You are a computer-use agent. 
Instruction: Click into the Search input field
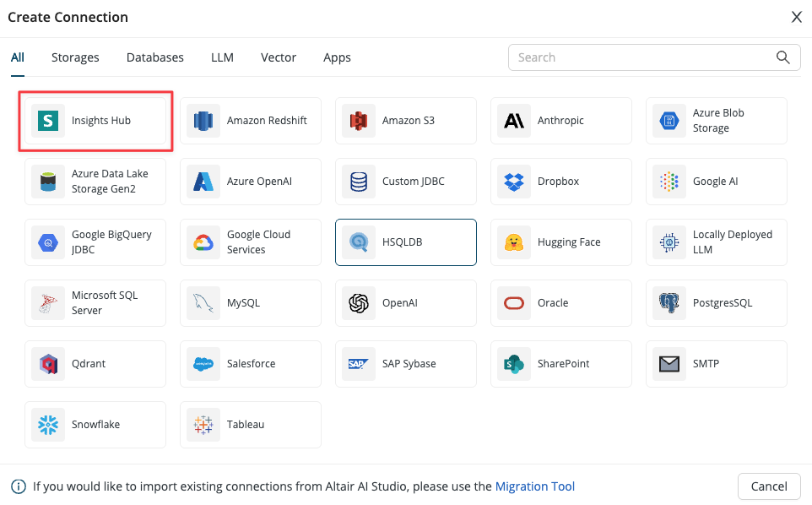pyautogui.click(x=641, y=57)
